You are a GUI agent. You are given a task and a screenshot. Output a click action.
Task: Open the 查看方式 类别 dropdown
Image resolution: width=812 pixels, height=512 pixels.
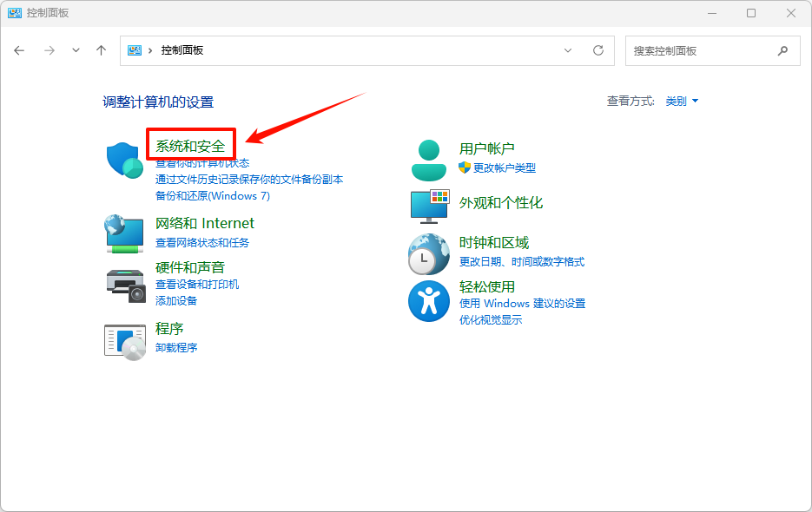677,101
